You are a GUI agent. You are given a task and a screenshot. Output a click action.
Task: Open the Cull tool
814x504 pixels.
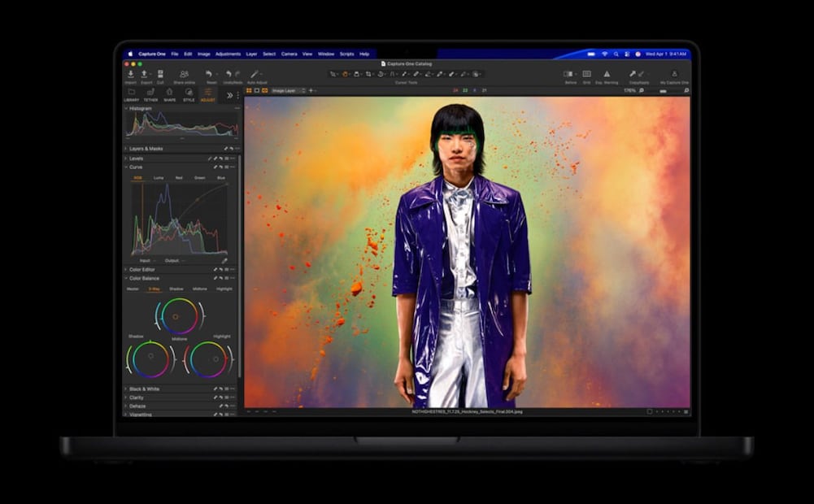coord(161,75)
